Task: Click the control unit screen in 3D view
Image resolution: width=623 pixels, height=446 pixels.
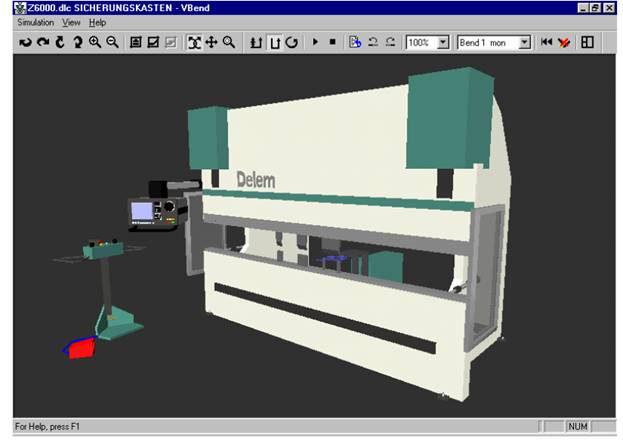Action: [142, 211]
